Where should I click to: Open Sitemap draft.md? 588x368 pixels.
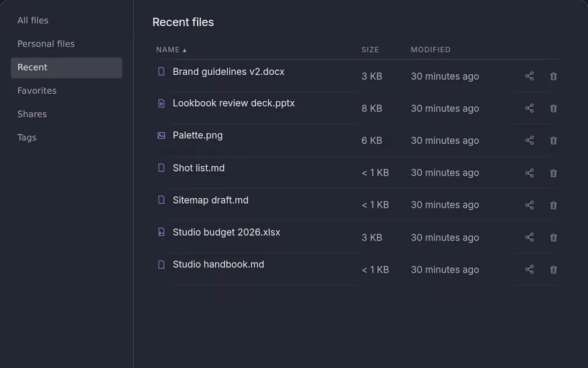click(210, 200)
